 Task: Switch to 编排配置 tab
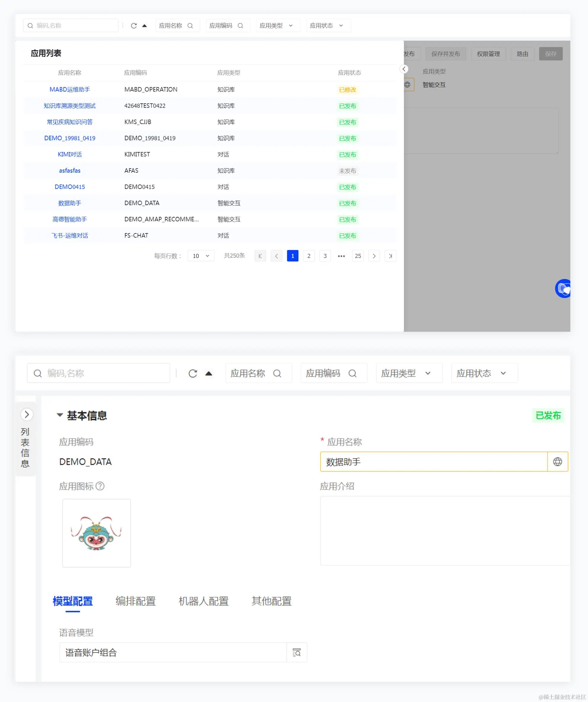[x=135, y=601]
